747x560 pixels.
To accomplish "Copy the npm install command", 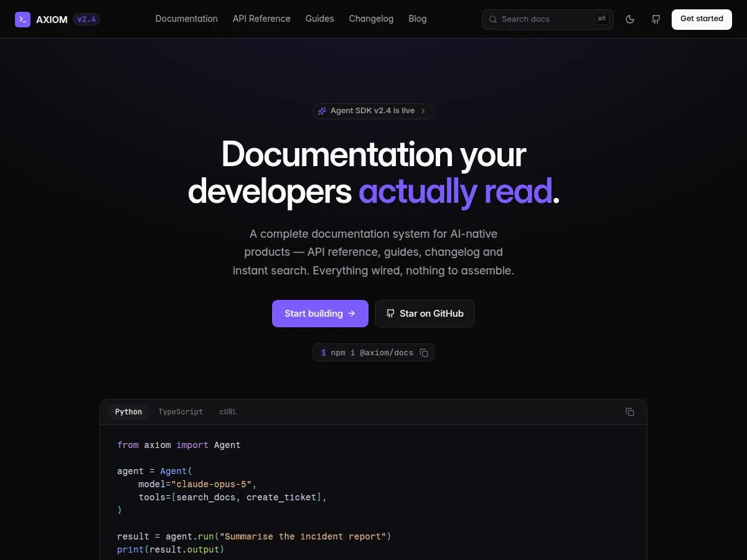I will [x=424, y=353].
